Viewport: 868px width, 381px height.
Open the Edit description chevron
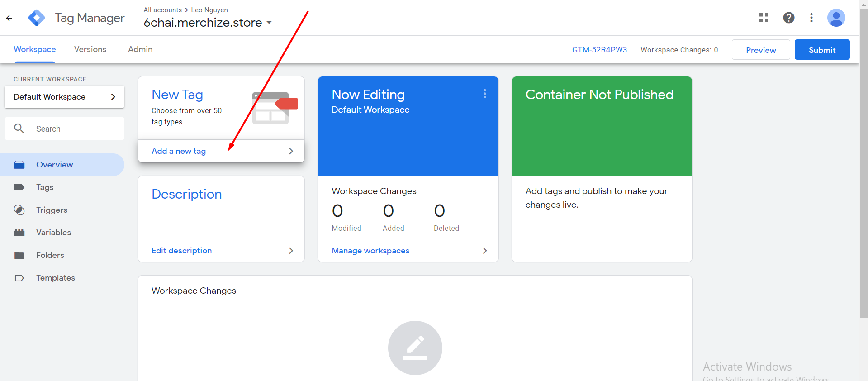[291, 251]
